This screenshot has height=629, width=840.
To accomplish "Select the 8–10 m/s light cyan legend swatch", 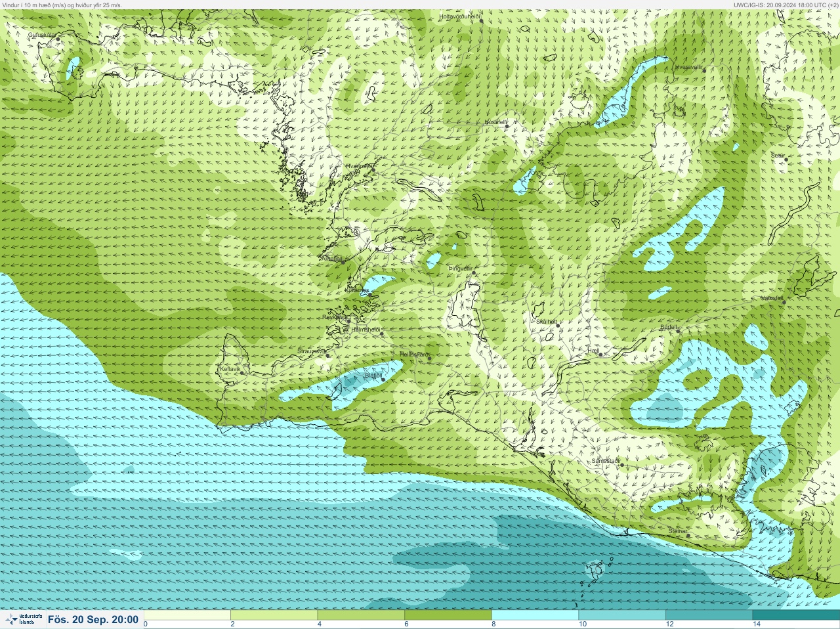I will click(535, 615).
